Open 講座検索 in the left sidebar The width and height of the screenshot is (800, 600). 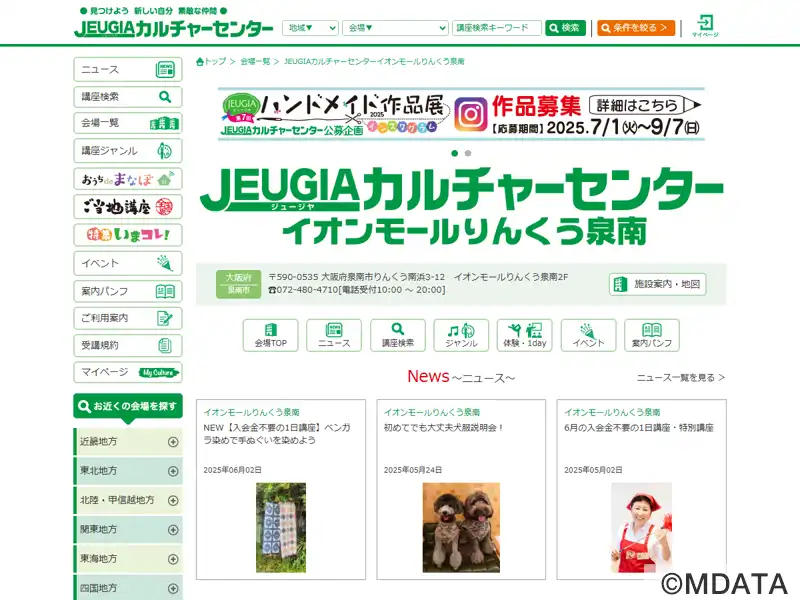[128, 96]
